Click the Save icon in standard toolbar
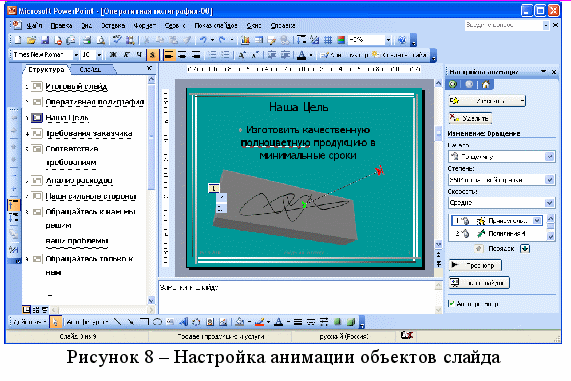Viewport: 571px width, 381px height. pyautogui.click(x=45, y=40)
